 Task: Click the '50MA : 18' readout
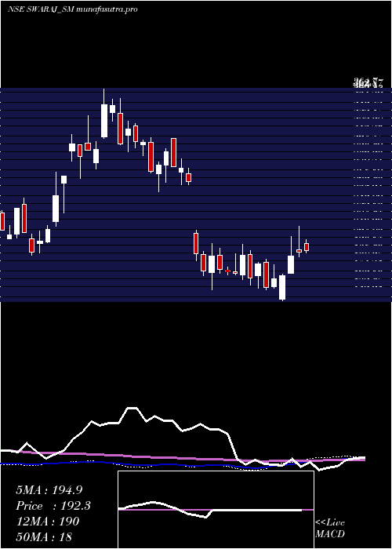coord(44,537)
